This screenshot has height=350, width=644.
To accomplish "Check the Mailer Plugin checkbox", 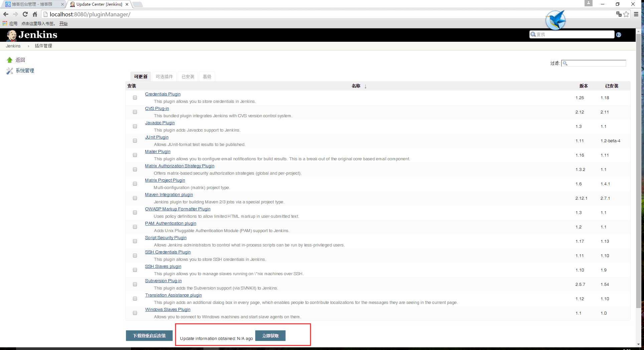I will (135, 155).
